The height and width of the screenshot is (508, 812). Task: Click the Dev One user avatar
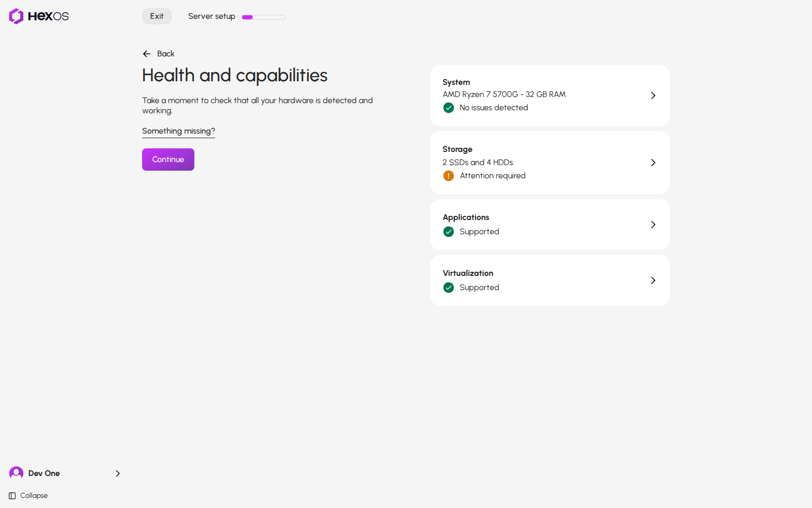point(16,473)
